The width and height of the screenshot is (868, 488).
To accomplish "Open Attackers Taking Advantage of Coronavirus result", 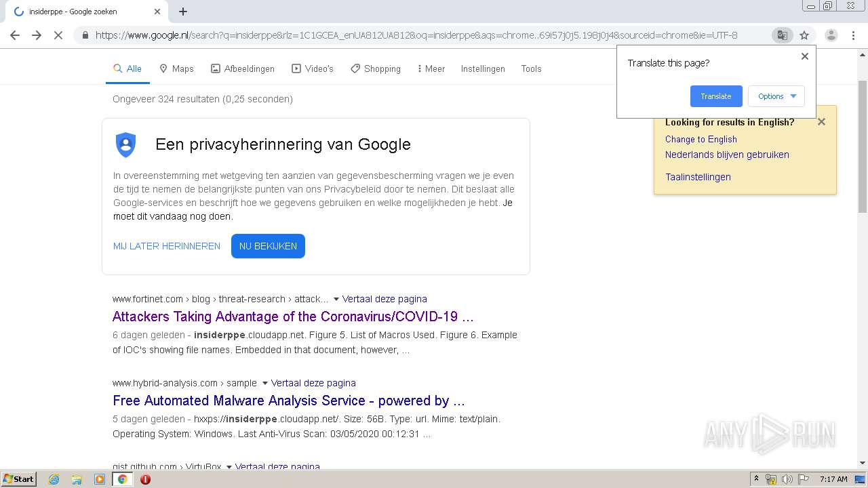I will point(293,317).
